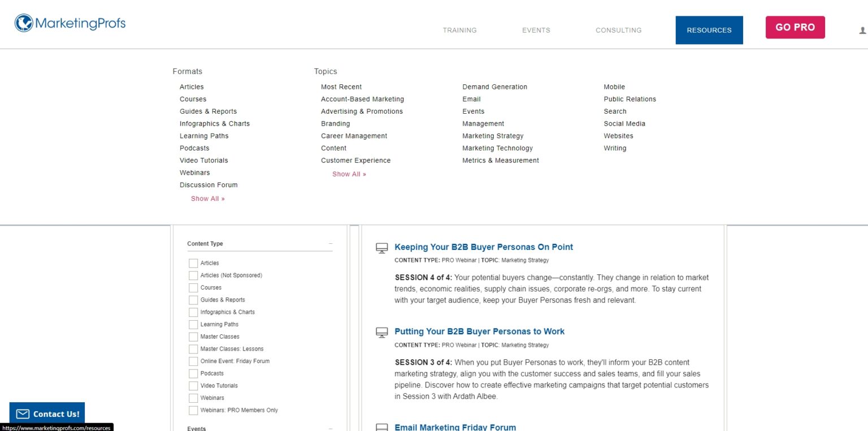
Task: Click the MarketingProfs logo
Action: tap(69, 24)
